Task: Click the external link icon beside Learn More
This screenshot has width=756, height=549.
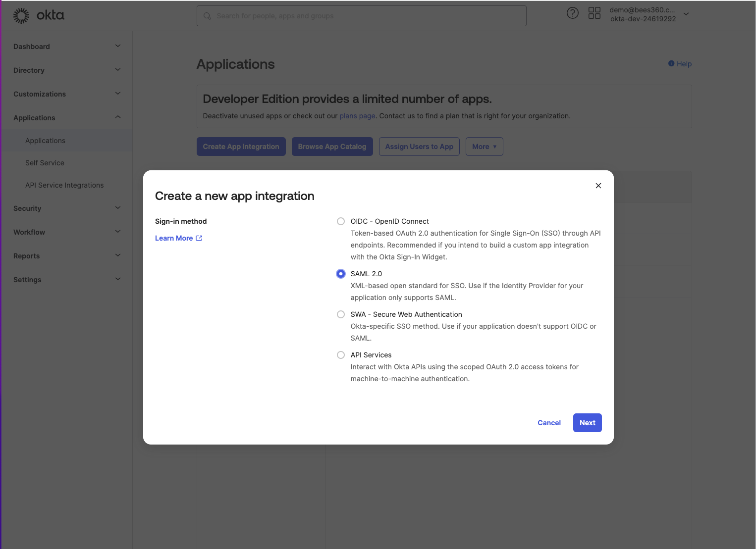Action: click(199, 238)
